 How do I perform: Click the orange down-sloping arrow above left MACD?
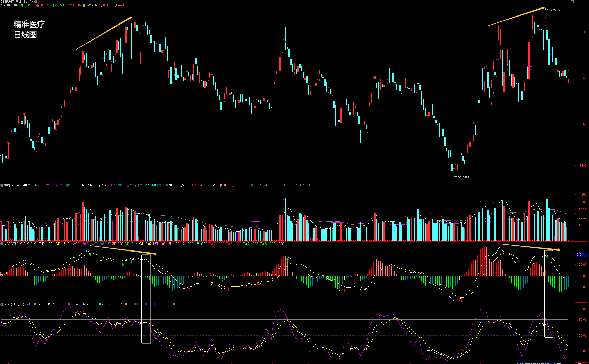124,250
